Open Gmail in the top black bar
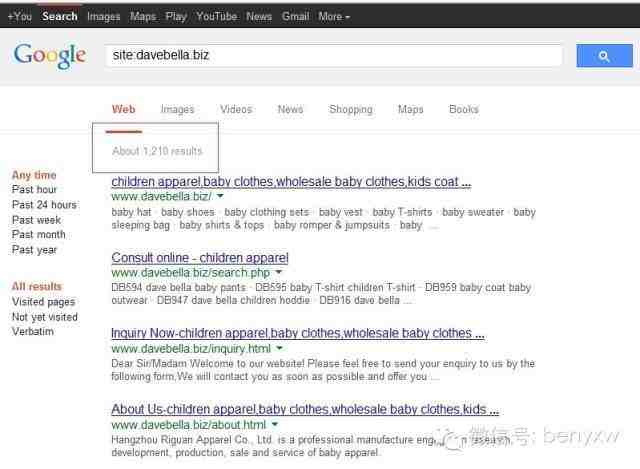This screenshot has height=469, width=640. click(x=296, y=17)
